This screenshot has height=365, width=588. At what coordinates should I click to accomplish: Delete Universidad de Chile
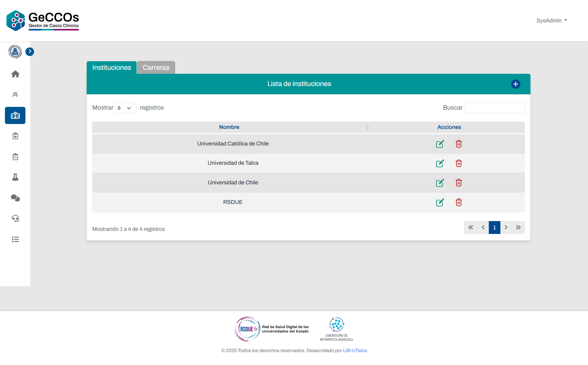459,183
